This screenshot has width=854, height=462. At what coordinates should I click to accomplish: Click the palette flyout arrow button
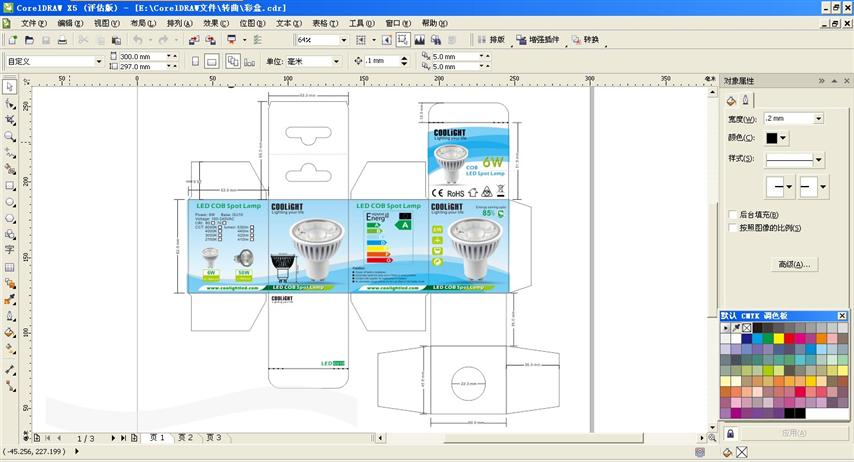click(x=725, y=328)
